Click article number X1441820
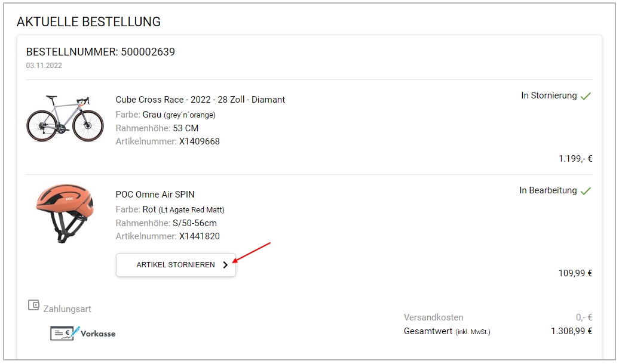 200,236
